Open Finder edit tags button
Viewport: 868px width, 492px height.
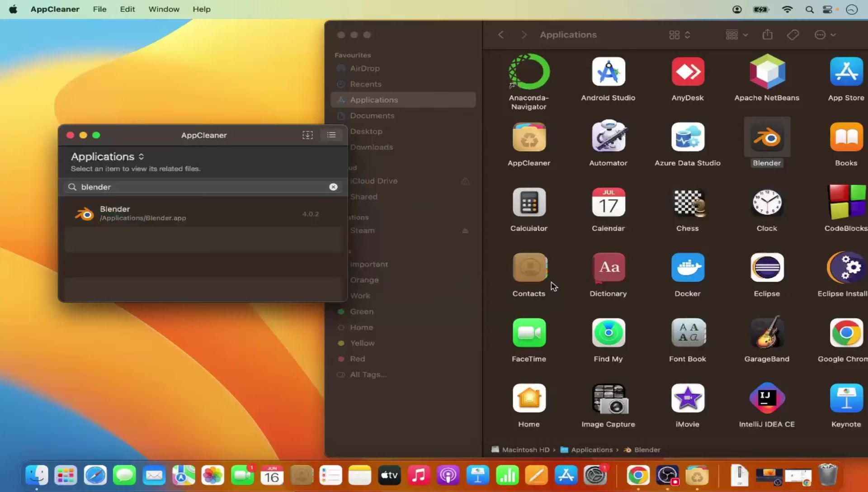(x=793, y=35)
